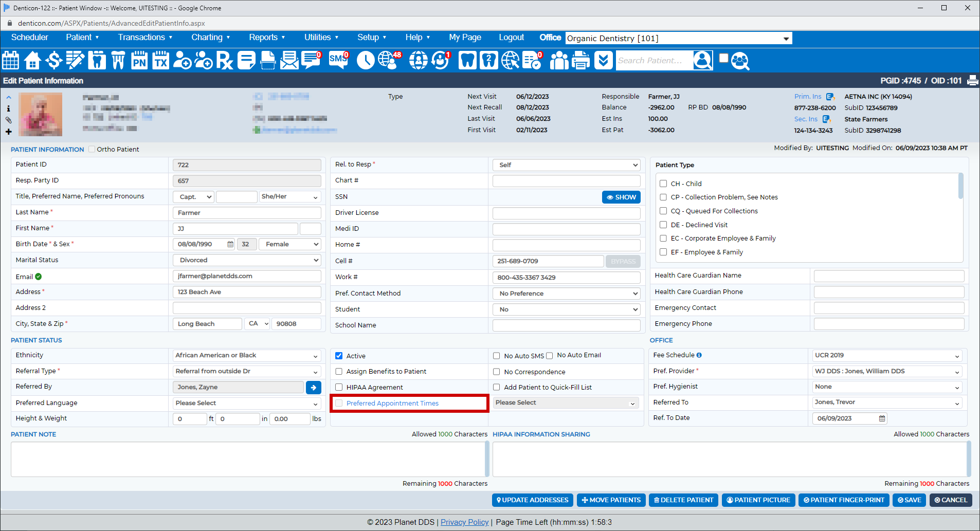980x531 pixels.
Task: Click the Patient Type list scrollbar
Action: pyautogui.click(x=960, y=186)
